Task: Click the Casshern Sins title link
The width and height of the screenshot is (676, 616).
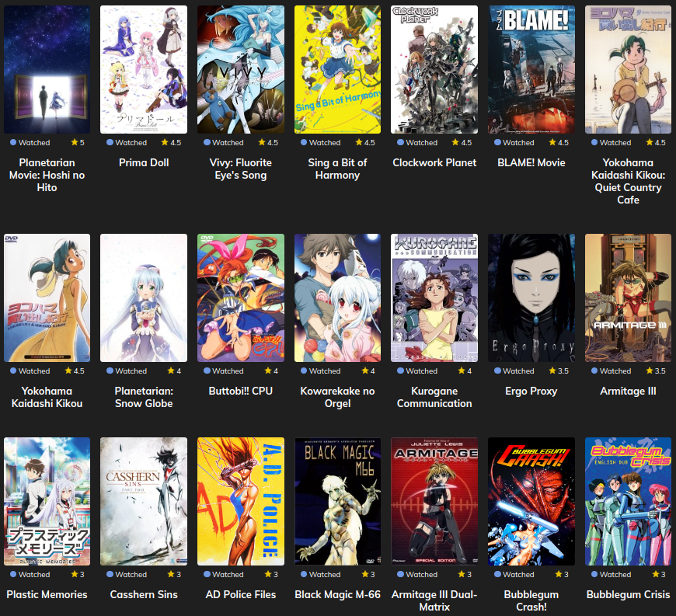Action: click(x=144, y=594)
